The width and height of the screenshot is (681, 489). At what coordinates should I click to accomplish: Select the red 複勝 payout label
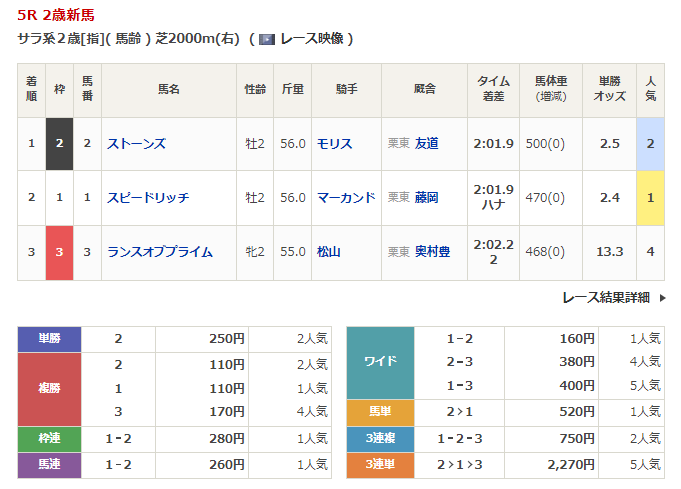pos(48,388)
